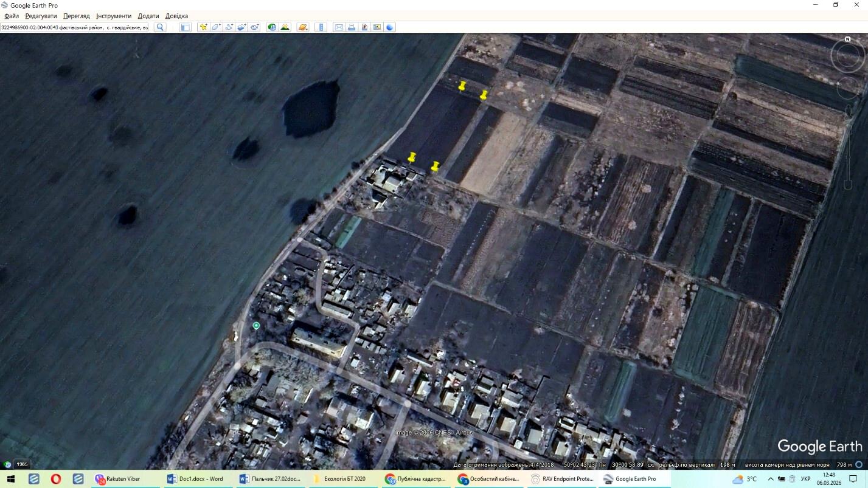Click the 1985 historical imagery button

point(22,464)
